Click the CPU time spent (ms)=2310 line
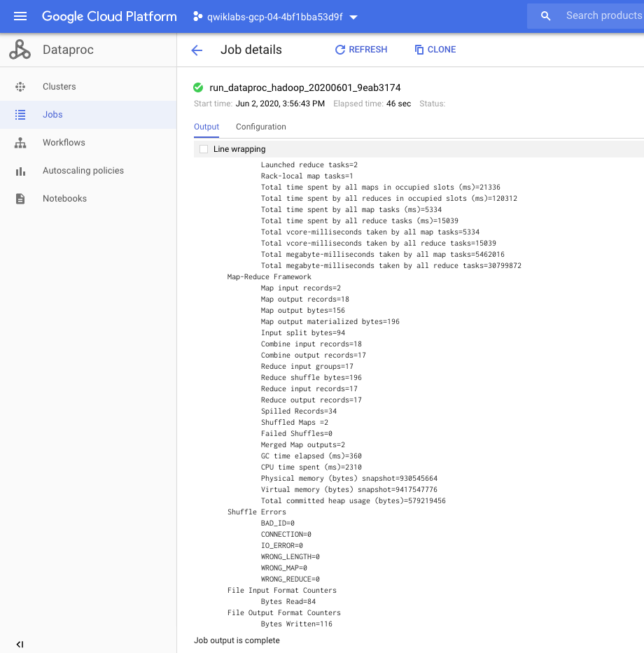The image size is (644, 653). [x=311, y=468]
